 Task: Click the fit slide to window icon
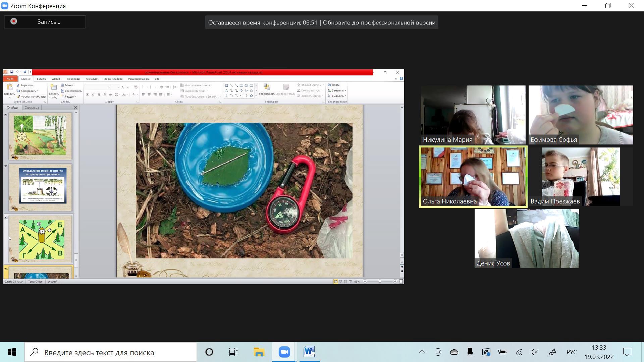pos(401,282)
